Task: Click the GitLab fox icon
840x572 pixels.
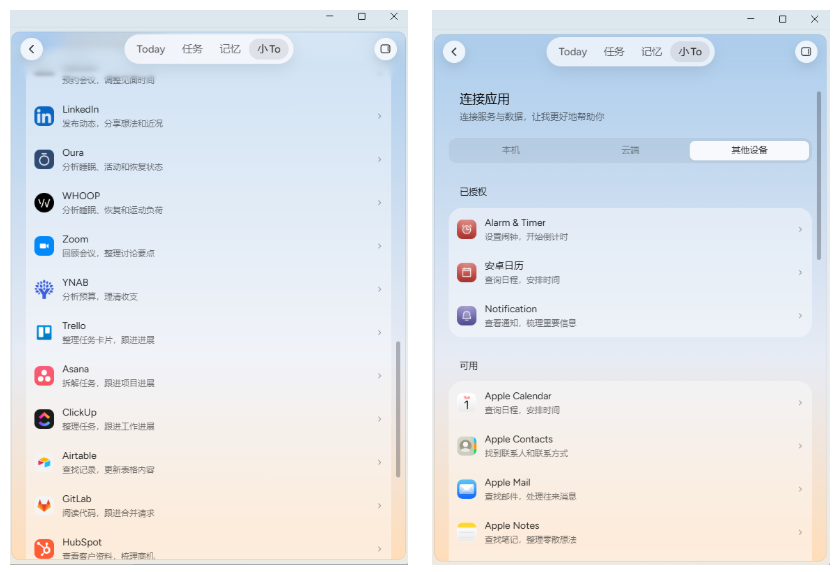Action: pos(44,506)
